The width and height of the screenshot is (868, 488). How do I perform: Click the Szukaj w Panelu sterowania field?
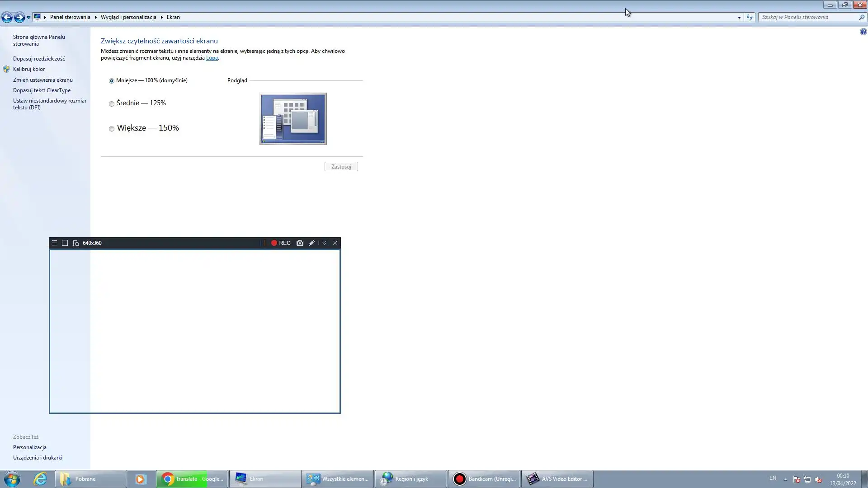coord(808,17)
